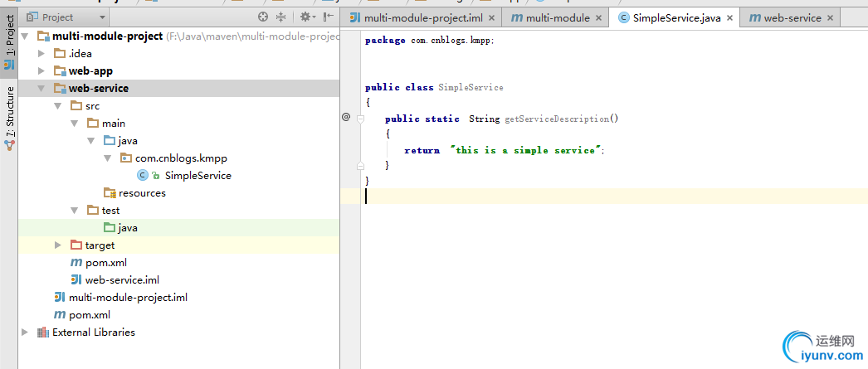This screenshot has width=868, height=369.
Task: Toggle the 1: Project side tool button
Action: click(9, 41)
